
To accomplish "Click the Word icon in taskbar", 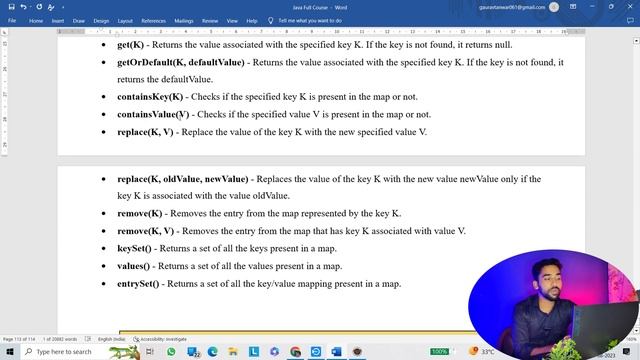I will pyautogui.click(x=336, y=351).
